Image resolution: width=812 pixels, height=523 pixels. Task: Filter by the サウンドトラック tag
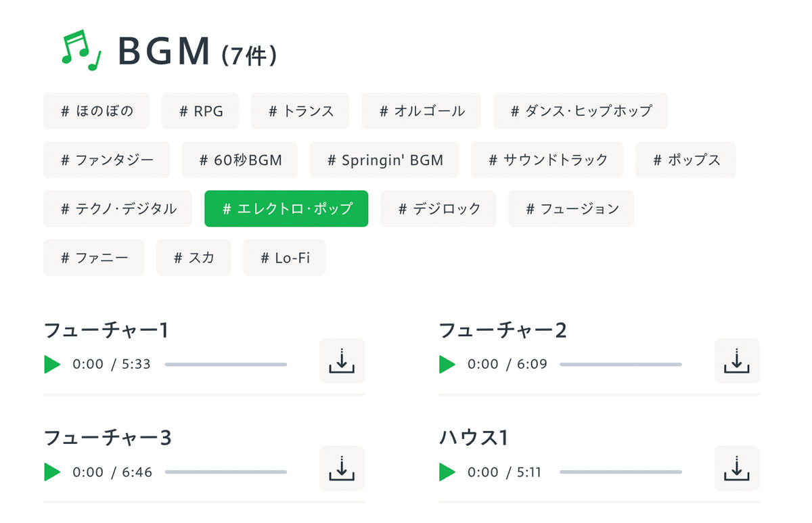coord(547,160)
